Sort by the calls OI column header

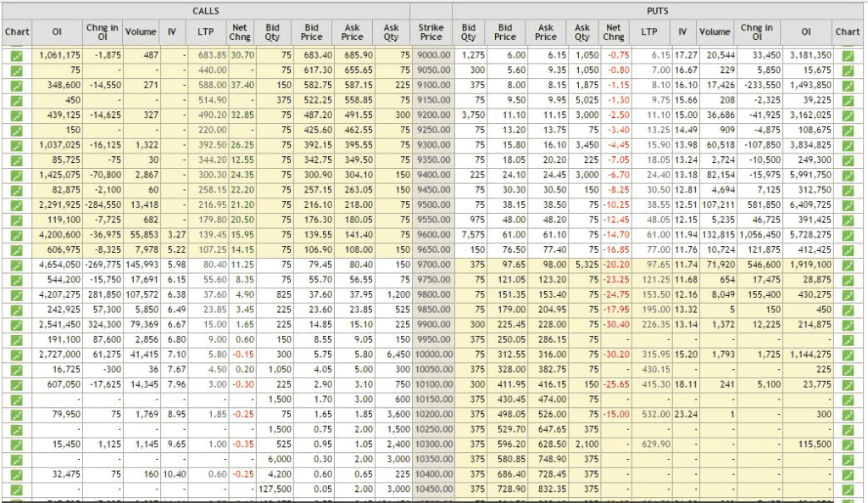pos(57,31)
